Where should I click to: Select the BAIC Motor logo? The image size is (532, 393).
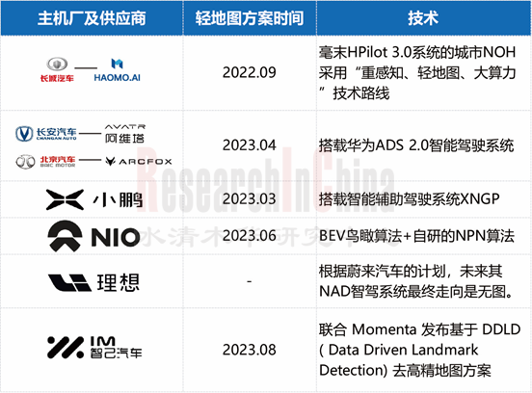coord(45,162)
